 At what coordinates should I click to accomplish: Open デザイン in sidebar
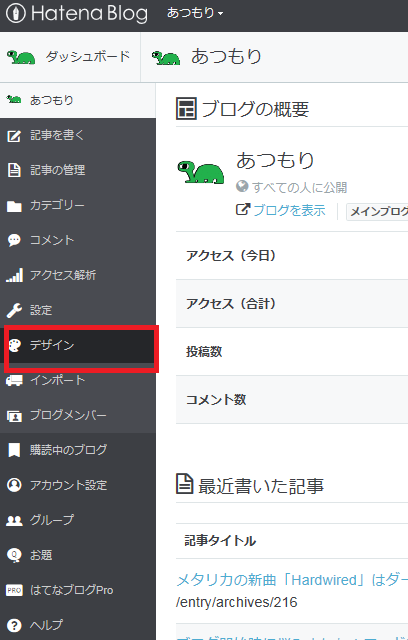(80, 346)
